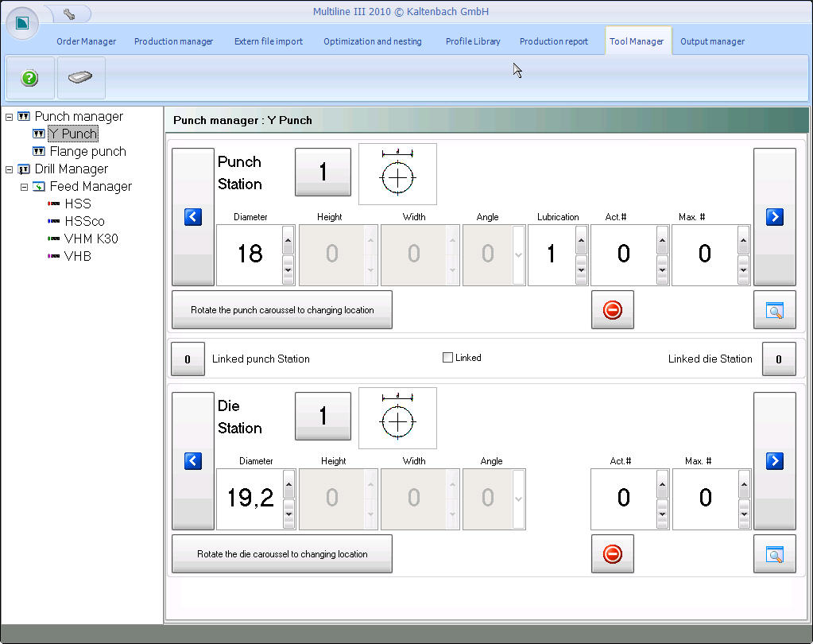Rotate the die caroussel to changing location
Image resolution: width=813 pixels, height=644 pixels.
282,554
